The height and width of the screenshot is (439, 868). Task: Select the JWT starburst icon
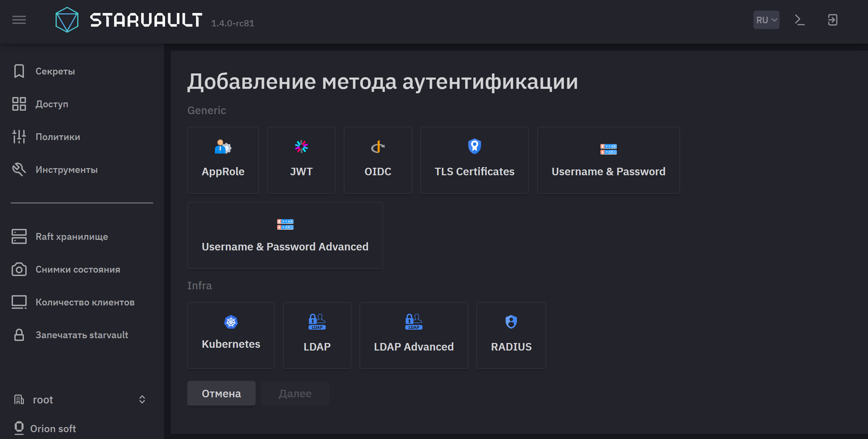(x=301, y=147)
